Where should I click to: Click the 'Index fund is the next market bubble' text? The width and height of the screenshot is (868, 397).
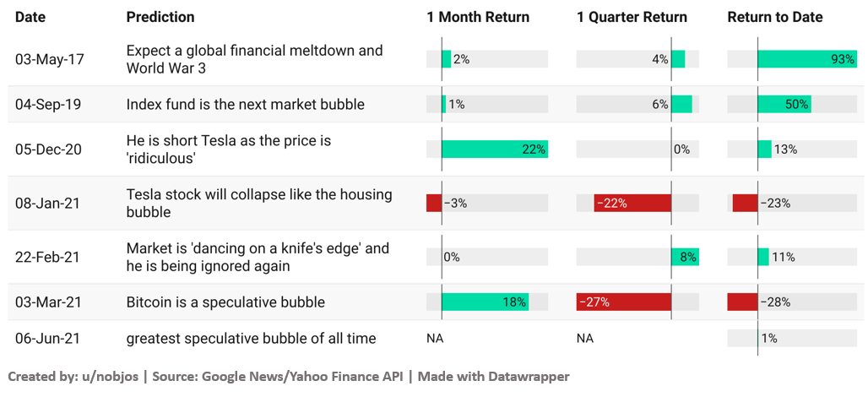[x=245, y=104]
